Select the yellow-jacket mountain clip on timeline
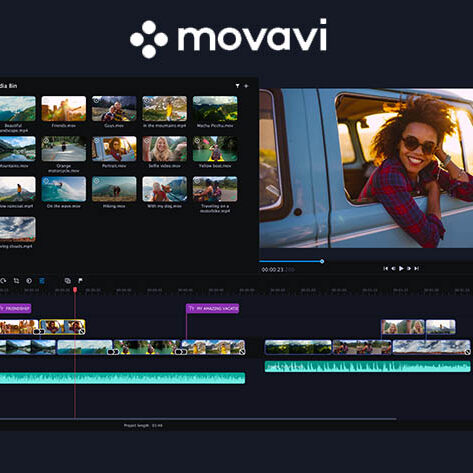 click(x=213, y=347)
